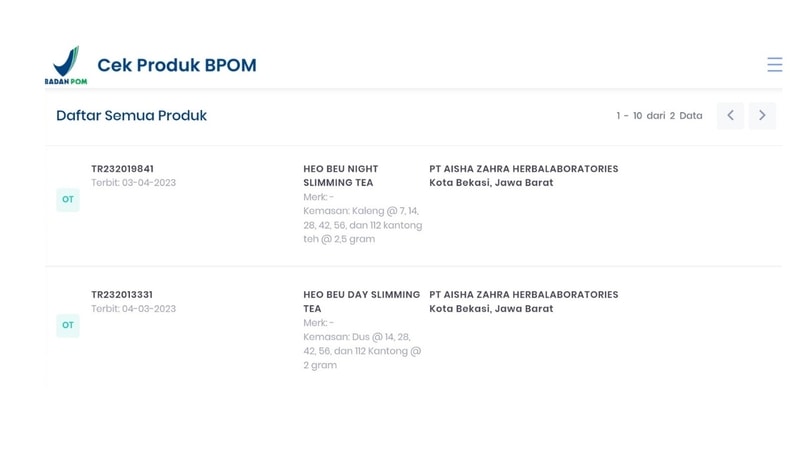The width and height of the screenshot is (800, 450).
Task: Click the Cek Produk BPOM title
Action: click(176, 65)
